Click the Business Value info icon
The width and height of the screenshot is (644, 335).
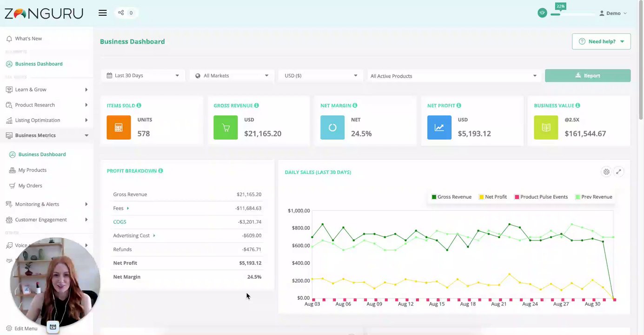pyautogui.click(x=578, y=106)
